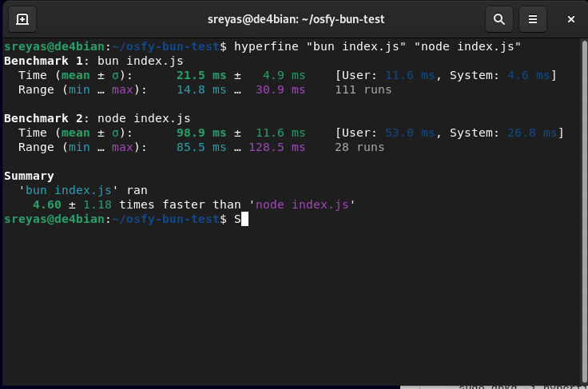
Task: Click the System time 26.8 ms
Action: coord(532,133)
